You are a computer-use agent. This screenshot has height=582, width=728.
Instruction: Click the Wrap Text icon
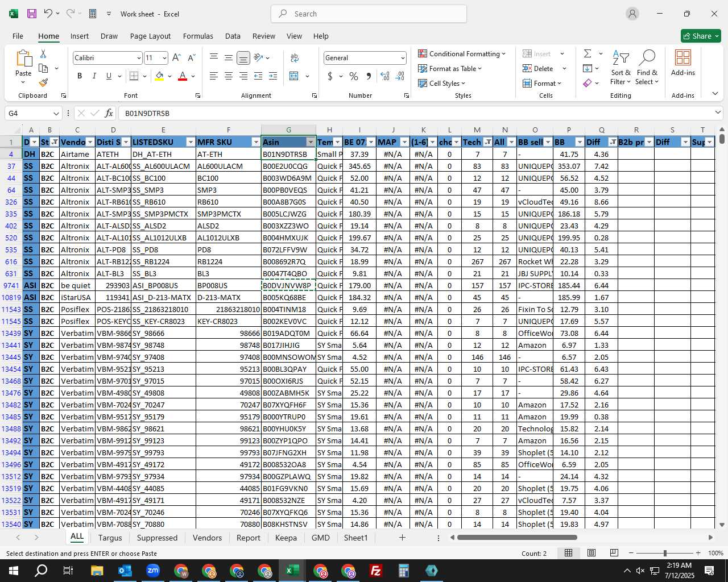tap(295, 58)
